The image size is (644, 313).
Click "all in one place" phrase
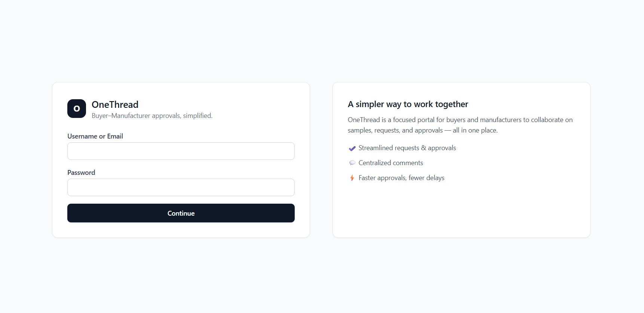point(475,130)
